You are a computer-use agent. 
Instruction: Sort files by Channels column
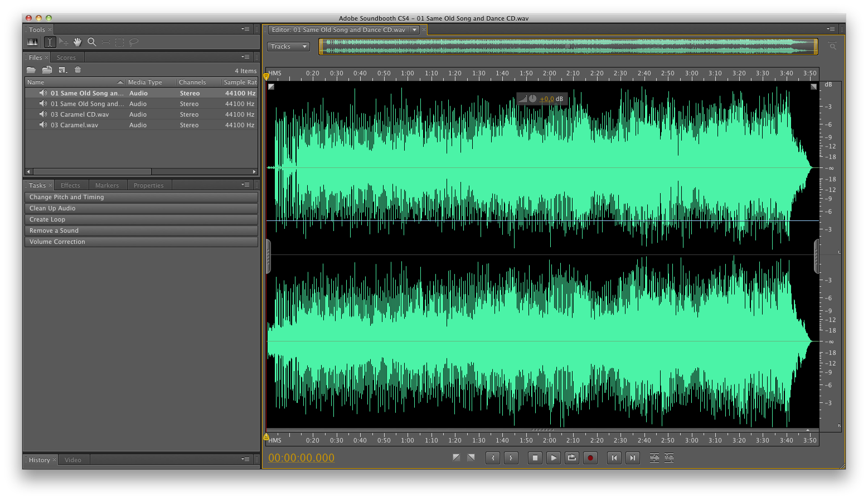(199, 82)
